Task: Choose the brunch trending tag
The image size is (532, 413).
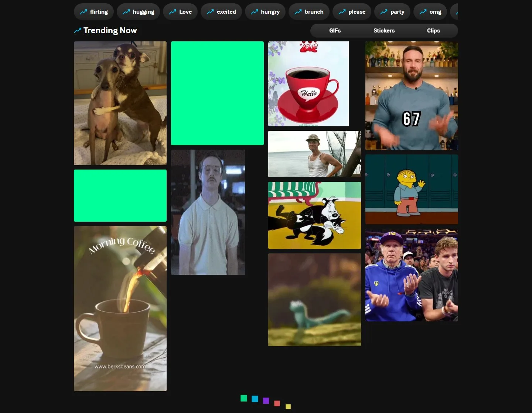Action: pos(309,12)
